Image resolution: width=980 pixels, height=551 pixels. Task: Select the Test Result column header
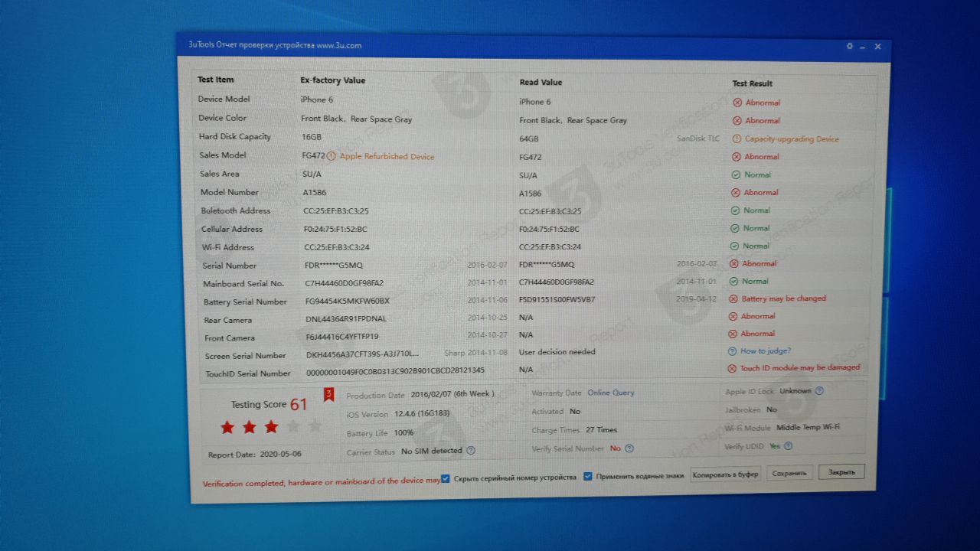pyautogui.click(x=753, y=83)
